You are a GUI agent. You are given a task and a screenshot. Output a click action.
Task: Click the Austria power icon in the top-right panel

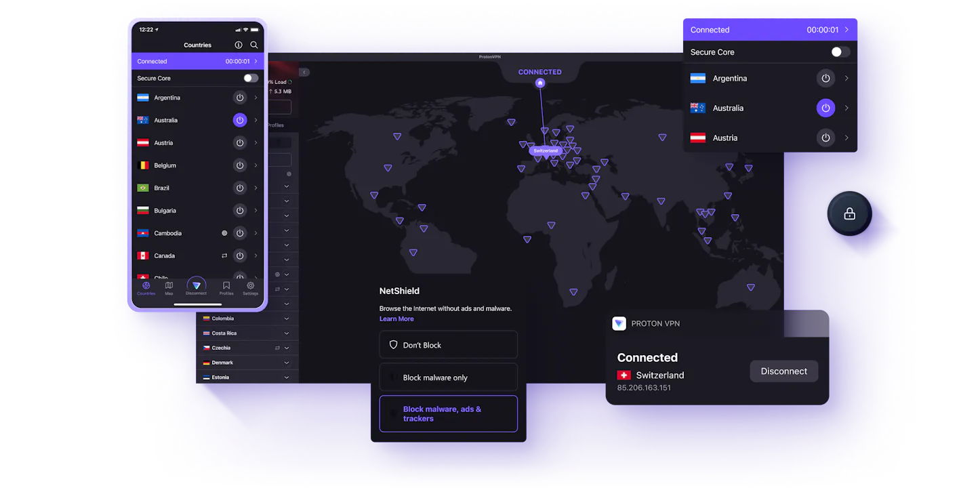click(825, 138)
